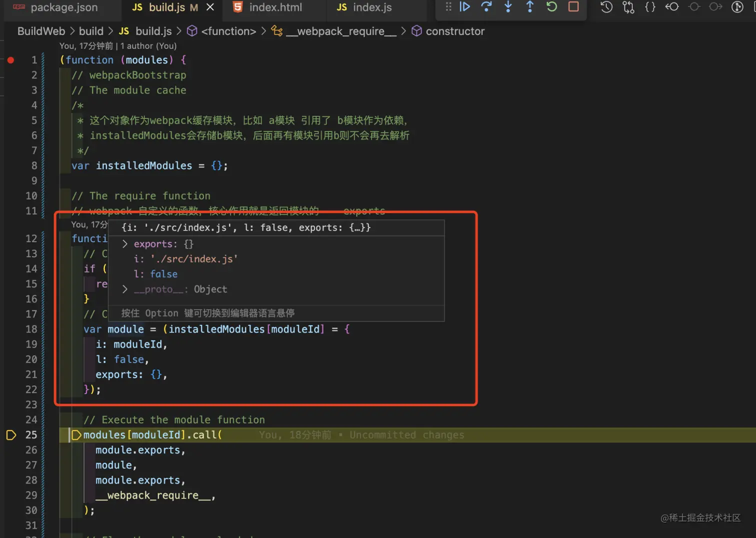Go to previous change icon

click(x=672, y=7)
